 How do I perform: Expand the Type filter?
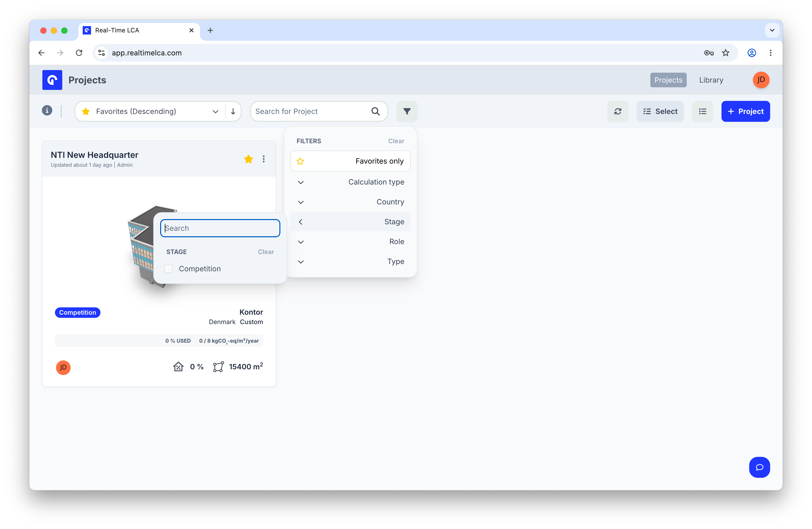coord(350,261)
